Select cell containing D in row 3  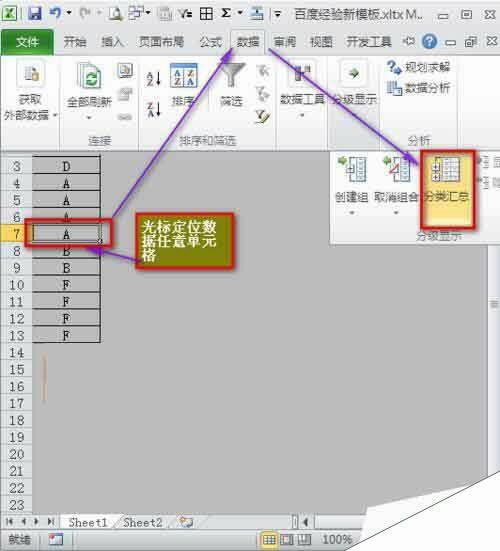point(66,166)
